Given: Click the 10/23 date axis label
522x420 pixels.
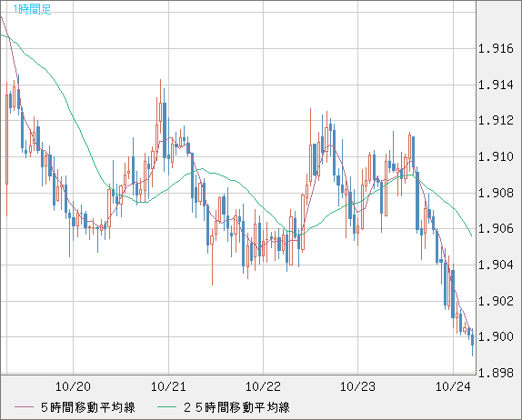Looking at the screenshot, I should tap(357, 386).
